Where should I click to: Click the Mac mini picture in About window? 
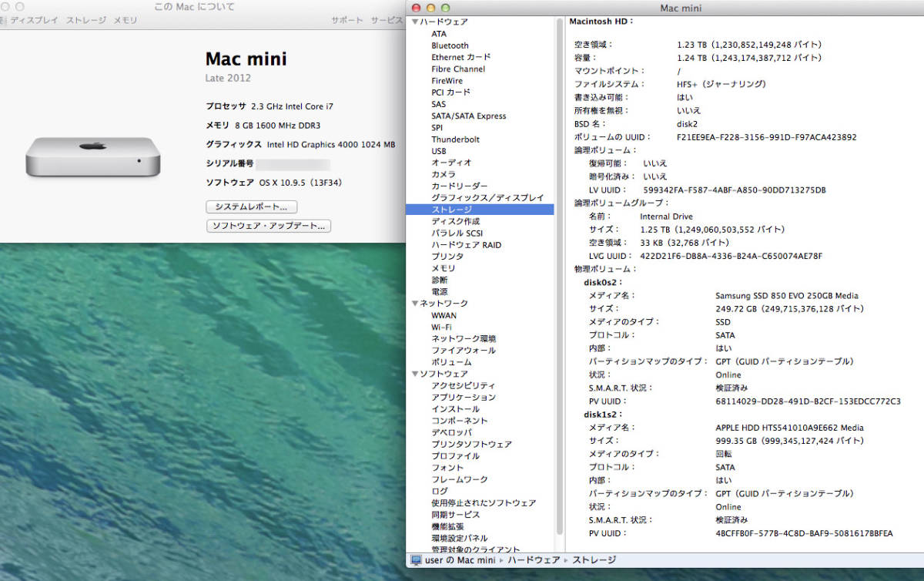click(92, 156)
